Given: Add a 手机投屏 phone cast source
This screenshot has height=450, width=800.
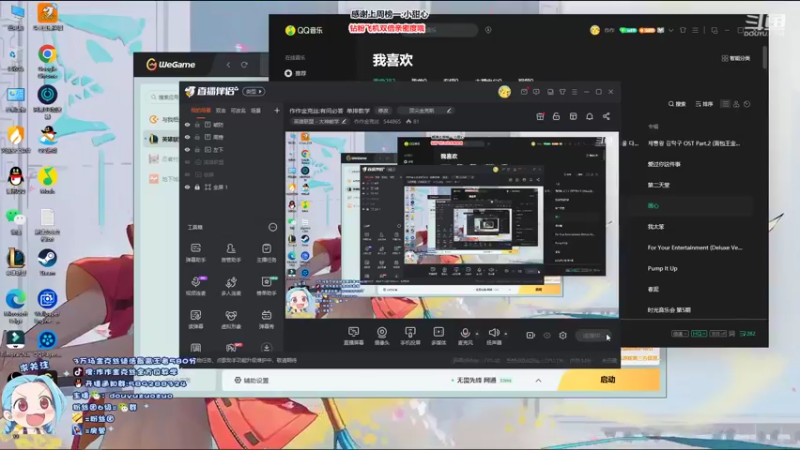Looking at the screenshot, I should coord(410,336).
